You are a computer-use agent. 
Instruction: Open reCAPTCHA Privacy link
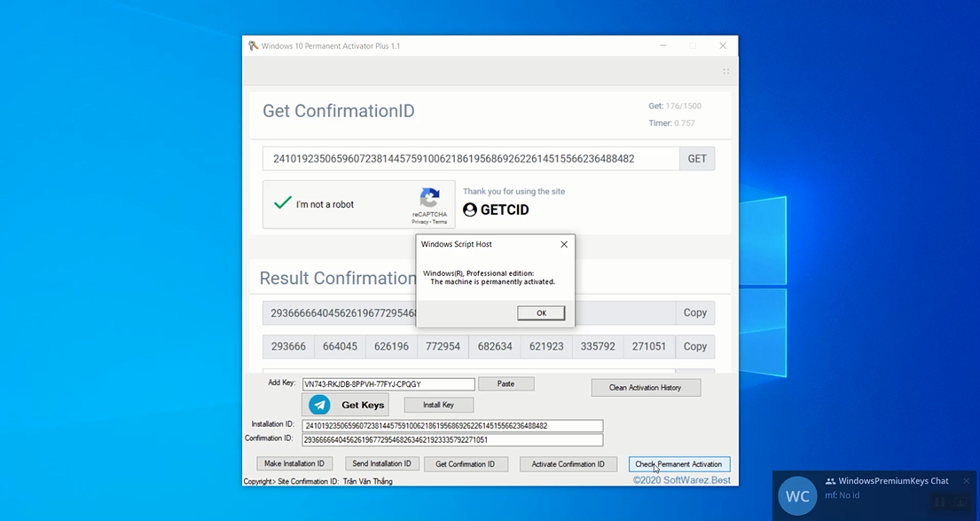point(419,222)
